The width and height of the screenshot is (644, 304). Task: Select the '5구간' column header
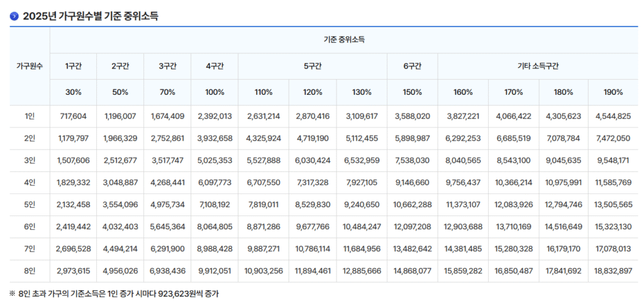(313, 66)
